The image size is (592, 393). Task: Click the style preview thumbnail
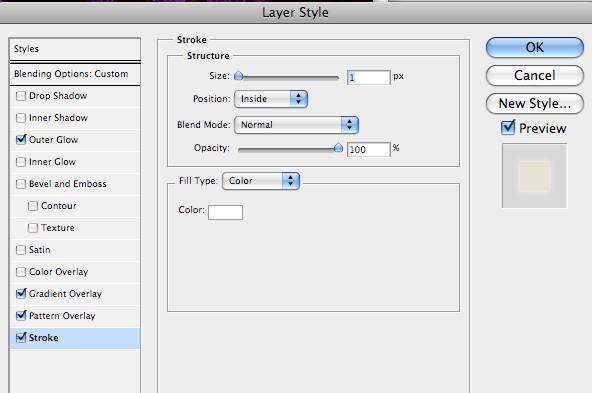click(534, 176)
